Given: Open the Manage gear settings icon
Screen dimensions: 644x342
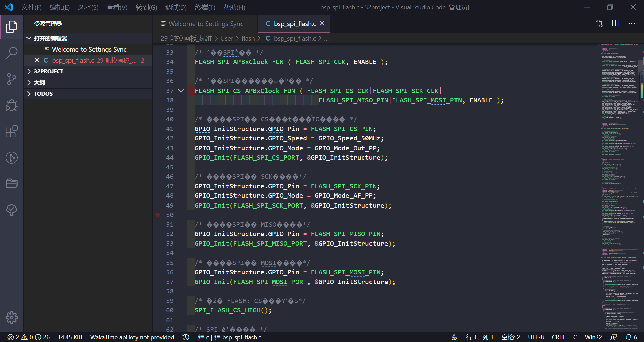Looking at the screenshot, I should click(x=12, y=317).
